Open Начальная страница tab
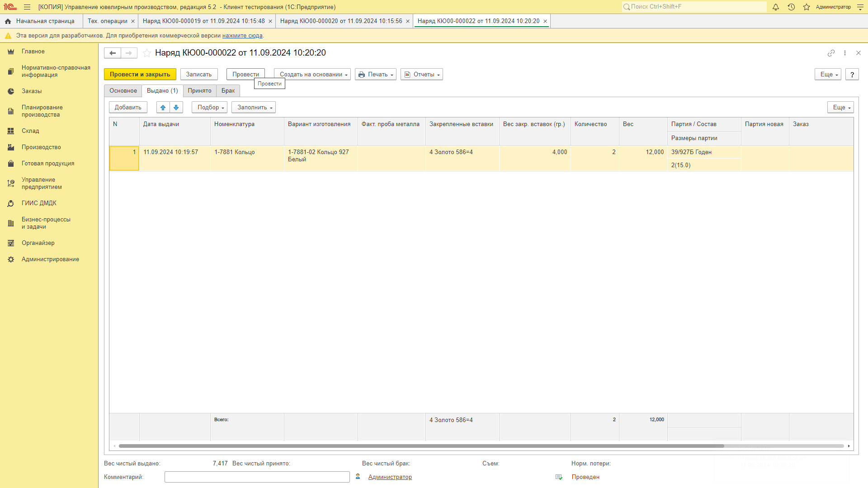This screenshot has height=488, width=868. [x=41, y=21]
